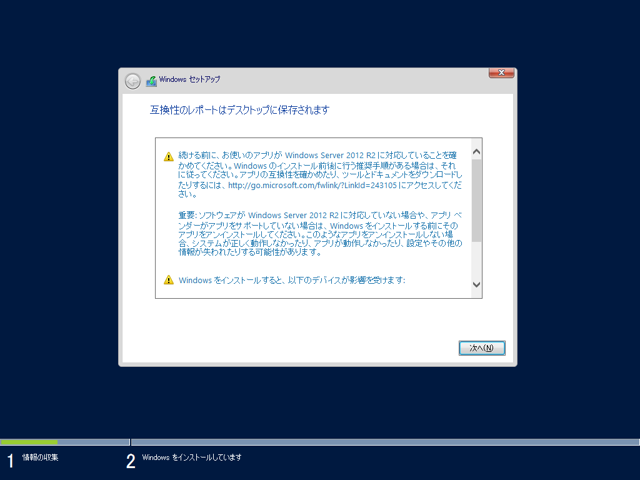640x480 pixels.
Task: Click text 以下のデバイスが影響を受けます
Action: click(347, 280)
